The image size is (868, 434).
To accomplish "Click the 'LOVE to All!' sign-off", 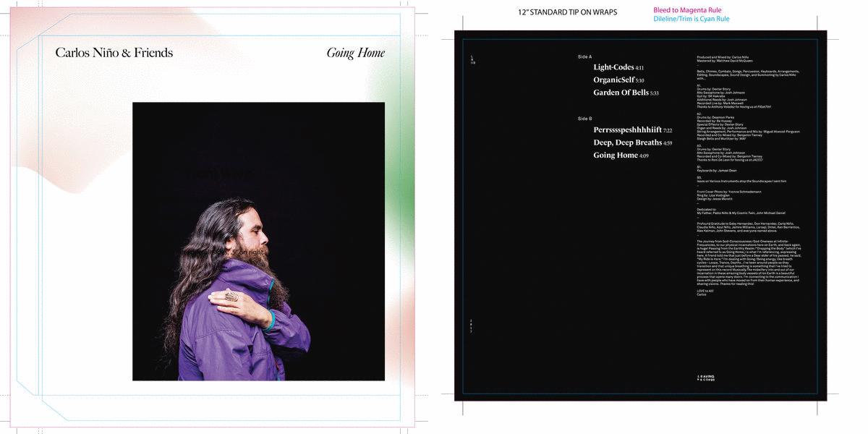I will [x=705, y=291].
